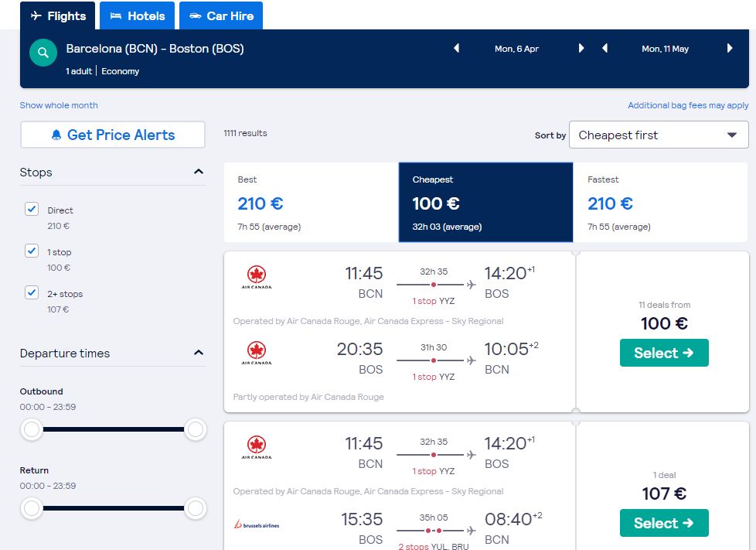Screen dimensions: 756x550
Task: Toggle the 1 stop checkbox
Action: pos(32,251)
